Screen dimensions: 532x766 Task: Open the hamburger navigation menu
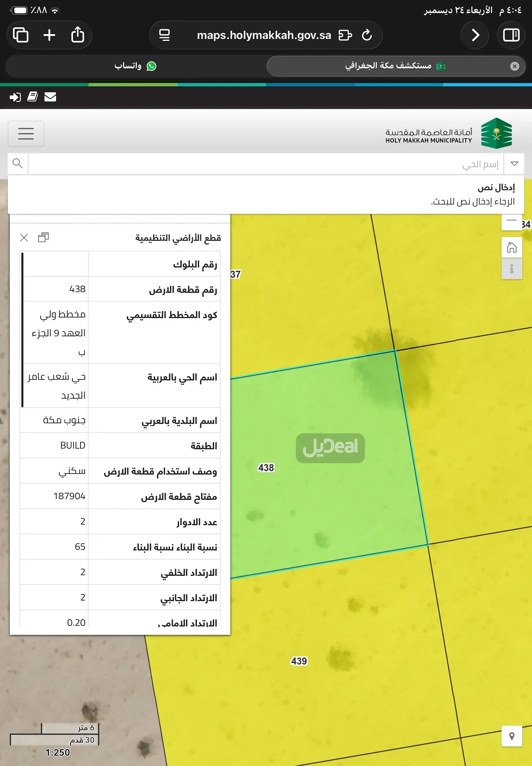26,134
